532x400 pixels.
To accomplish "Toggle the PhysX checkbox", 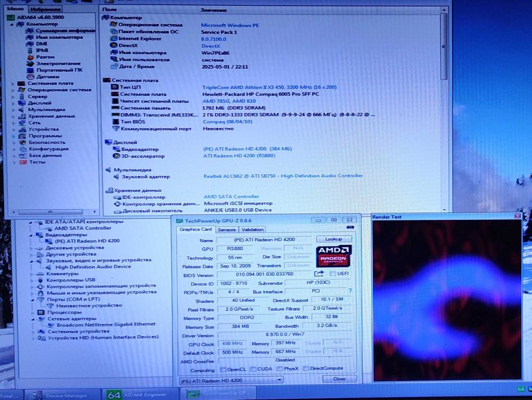I will 280,369.
